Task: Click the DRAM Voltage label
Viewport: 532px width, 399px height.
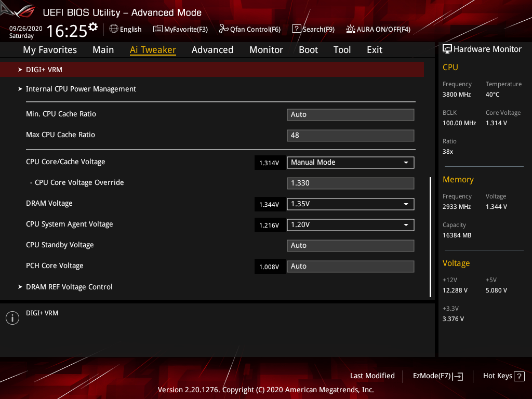Action: click(49, 203)
